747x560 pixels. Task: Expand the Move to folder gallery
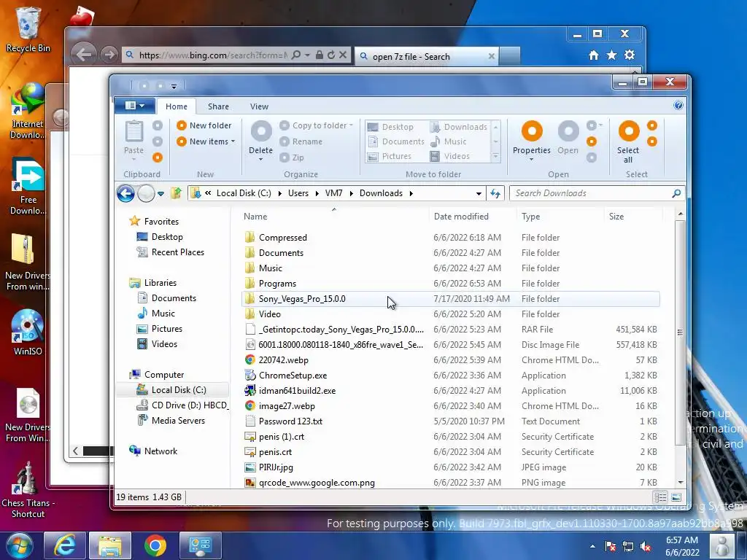(495, 156)
